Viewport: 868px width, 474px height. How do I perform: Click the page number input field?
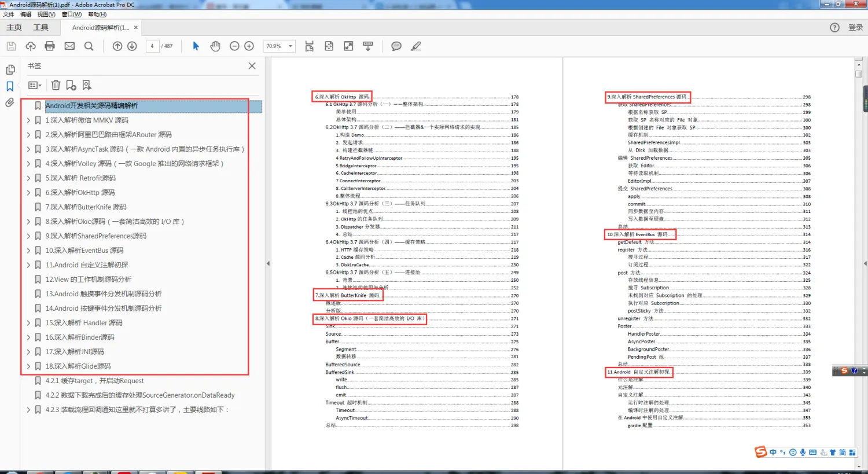(x=152, y=46)
